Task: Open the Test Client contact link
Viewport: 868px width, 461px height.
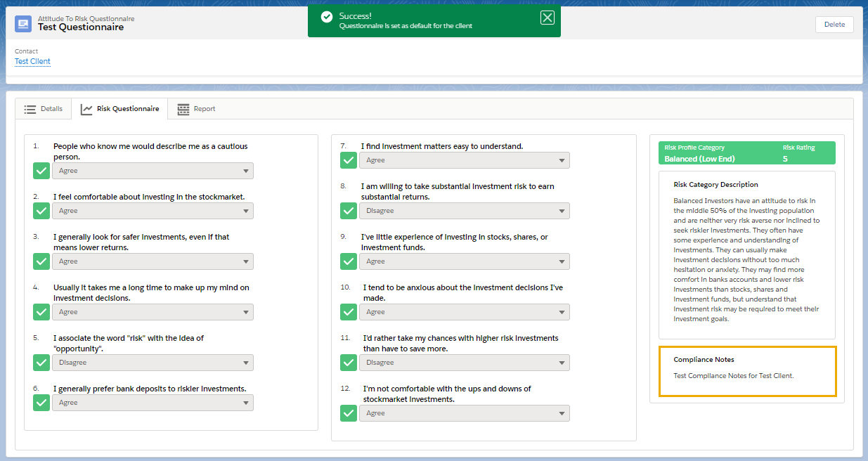Action: point(32,61)
